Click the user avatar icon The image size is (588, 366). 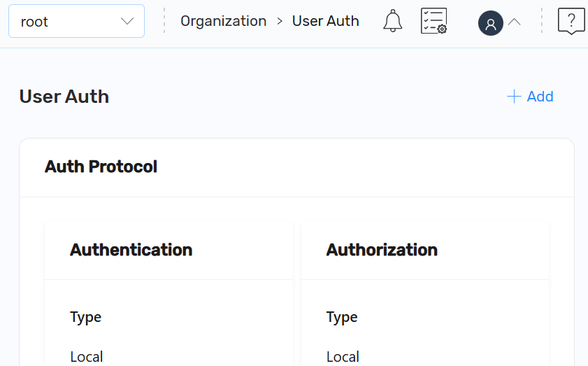[490, 23]
